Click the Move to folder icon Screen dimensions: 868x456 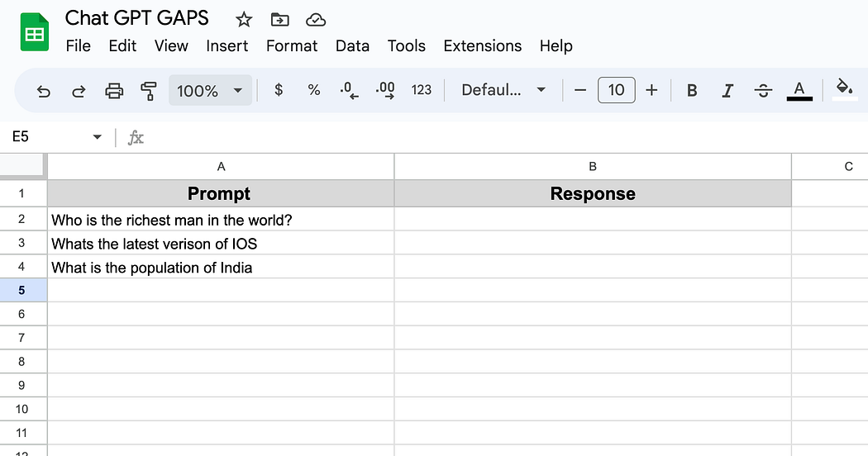click(279, 20)
